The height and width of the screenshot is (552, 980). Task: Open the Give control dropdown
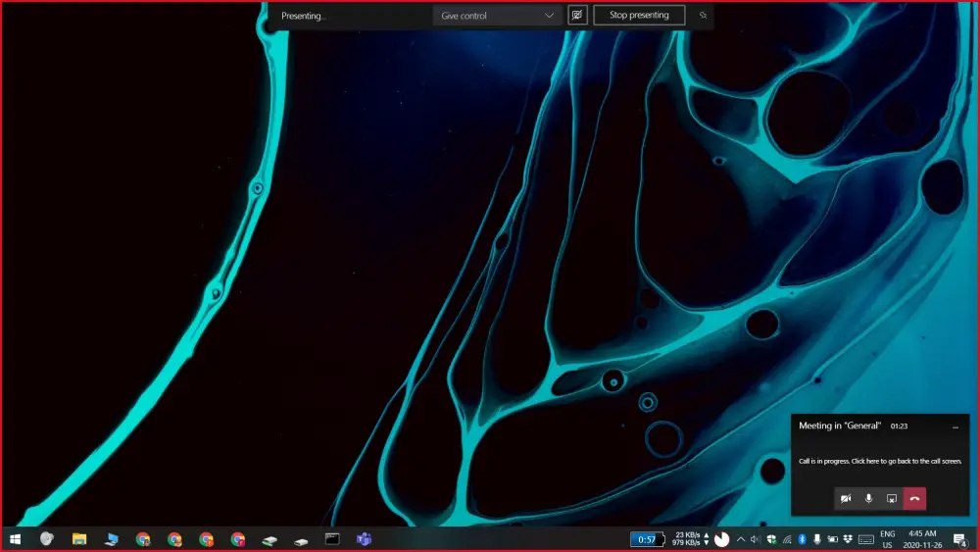[497, 16]
